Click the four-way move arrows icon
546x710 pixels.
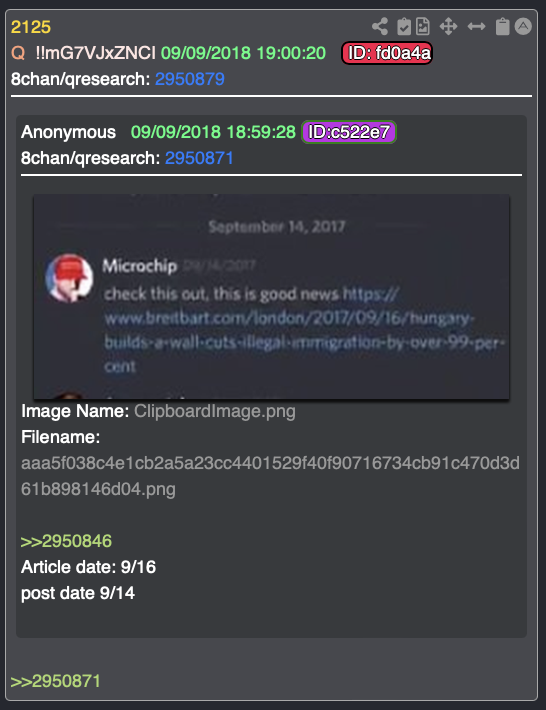(x=448, y=26)
